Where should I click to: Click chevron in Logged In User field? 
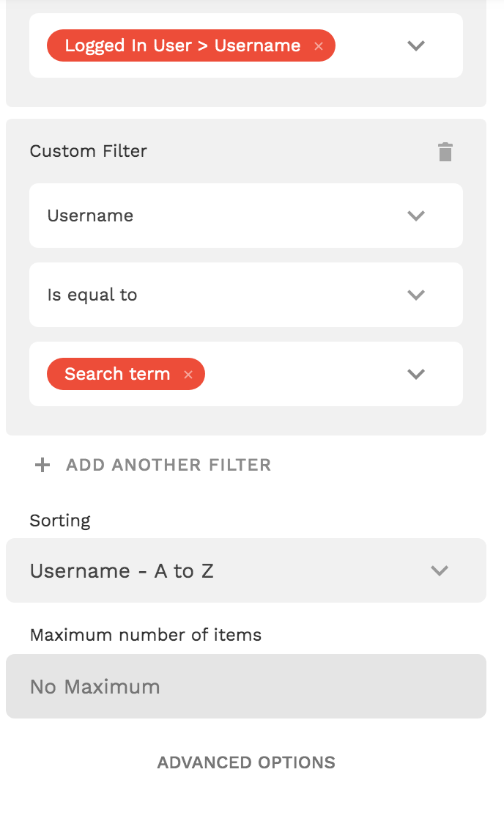[x=416, y=45]
